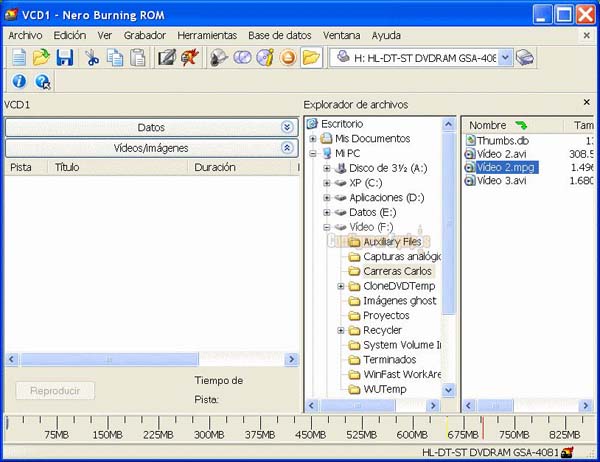Click the folder tree scroll-up arrow
This screenshot has width=600, height=462.
click(x=448, y=124)
